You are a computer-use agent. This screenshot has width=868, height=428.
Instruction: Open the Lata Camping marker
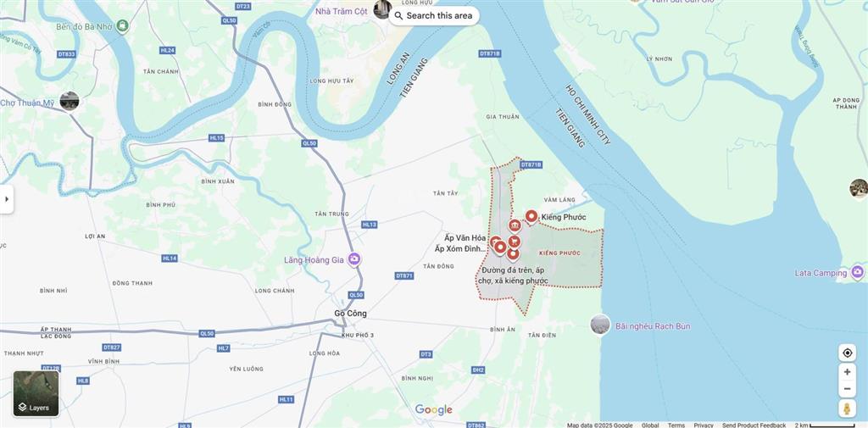(858, 272)
